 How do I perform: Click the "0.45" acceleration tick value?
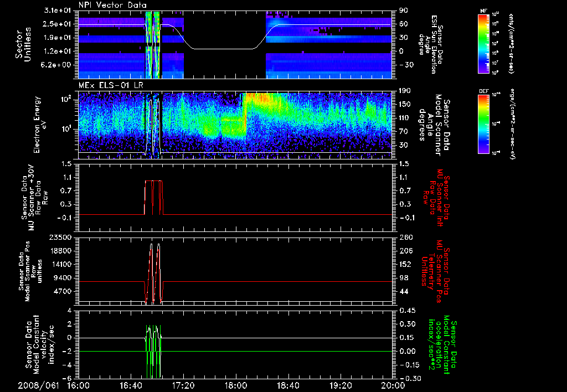click(x=407, y=311)
